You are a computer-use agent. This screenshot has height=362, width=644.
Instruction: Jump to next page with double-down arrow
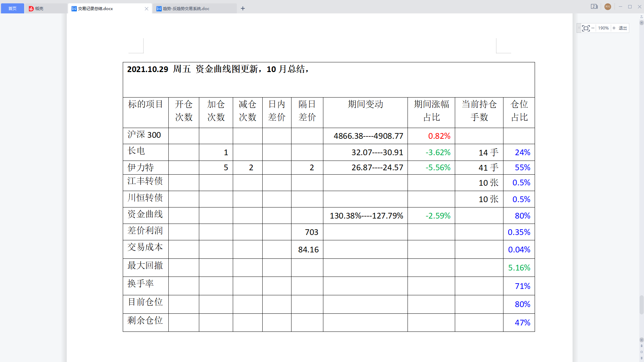(642, 358)
